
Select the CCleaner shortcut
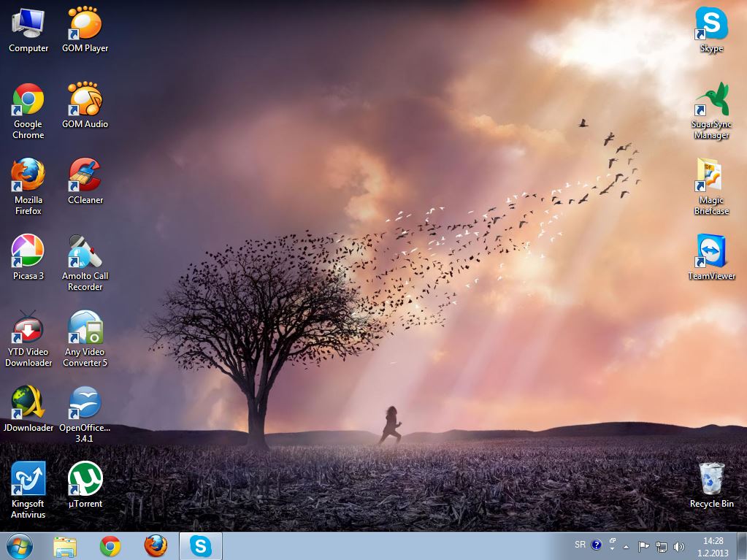[x=85, y=181]
